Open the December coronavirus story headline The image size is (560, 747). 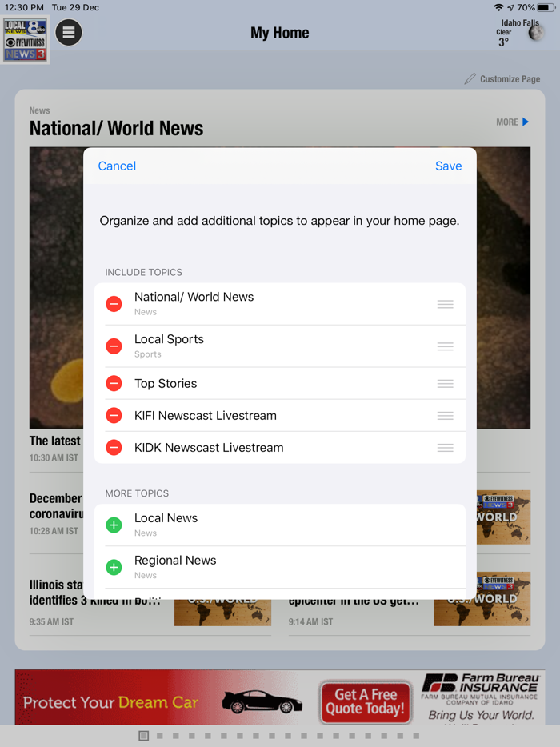pyautogui.click(x=56, y=506)
